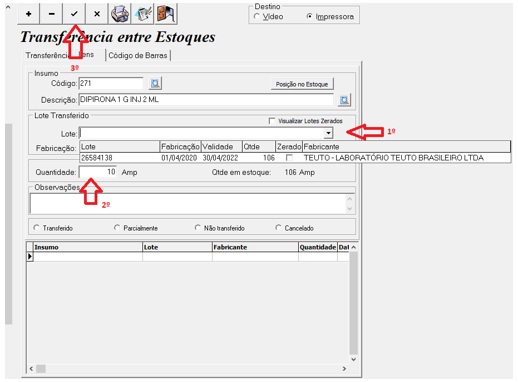
Task: Search by description magnifier icon
Action: [x=344, y=100]
